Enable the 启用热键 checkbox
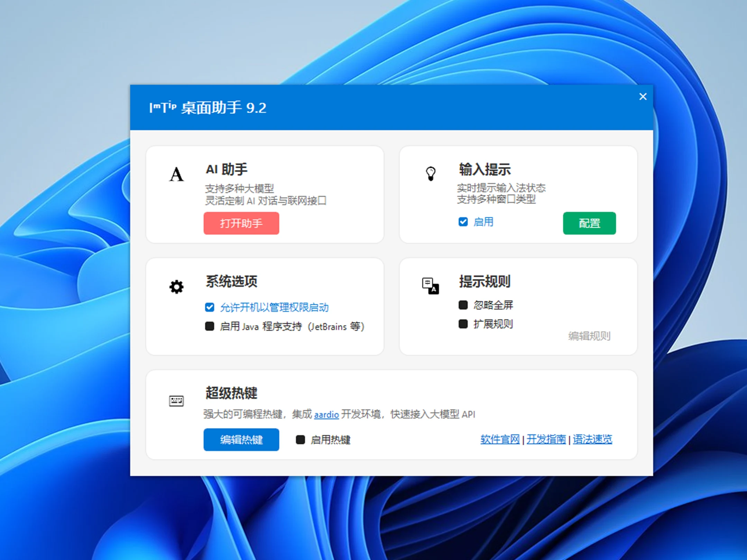This screenshot has width=747, height=560. tap(301, 440)
